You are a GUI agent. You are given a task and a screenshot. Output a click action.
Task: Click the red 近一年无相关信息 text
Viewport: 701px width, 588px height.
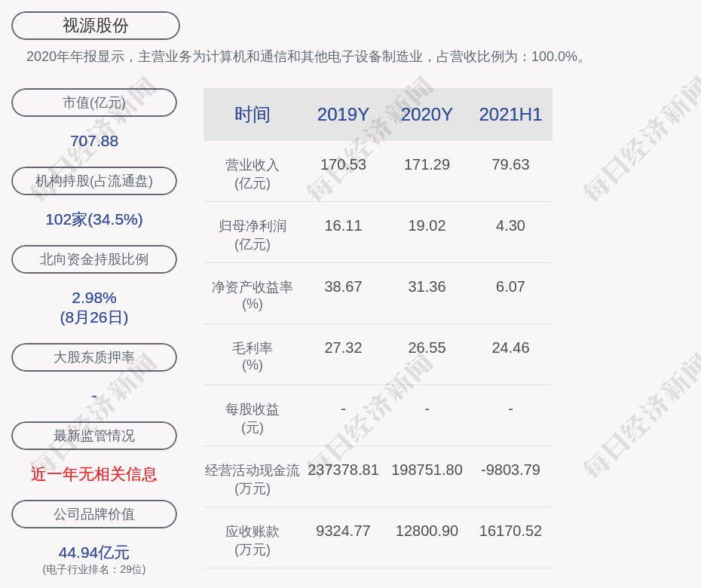(x=94, y=474)
